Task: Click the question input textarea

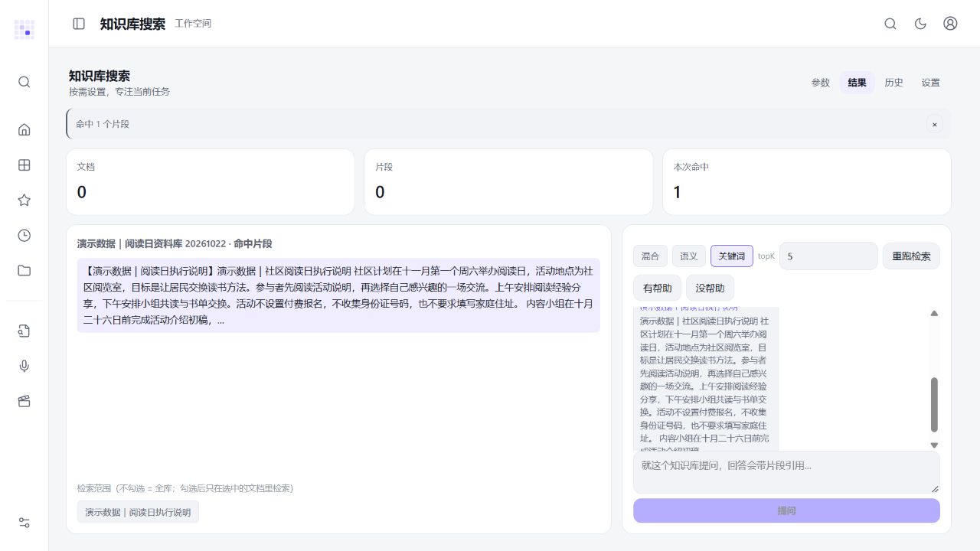Action: click(786, 472)
